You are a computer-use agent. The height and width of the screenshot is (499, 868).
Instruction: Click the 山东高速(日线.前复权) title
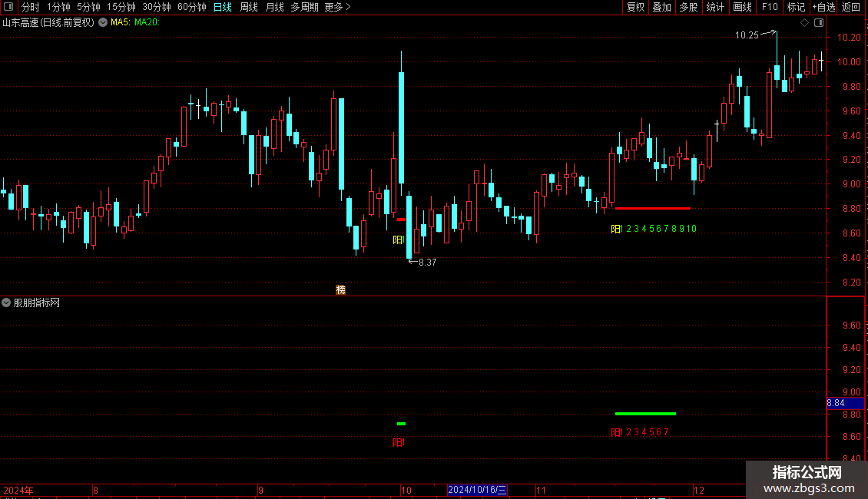point(48,23)
